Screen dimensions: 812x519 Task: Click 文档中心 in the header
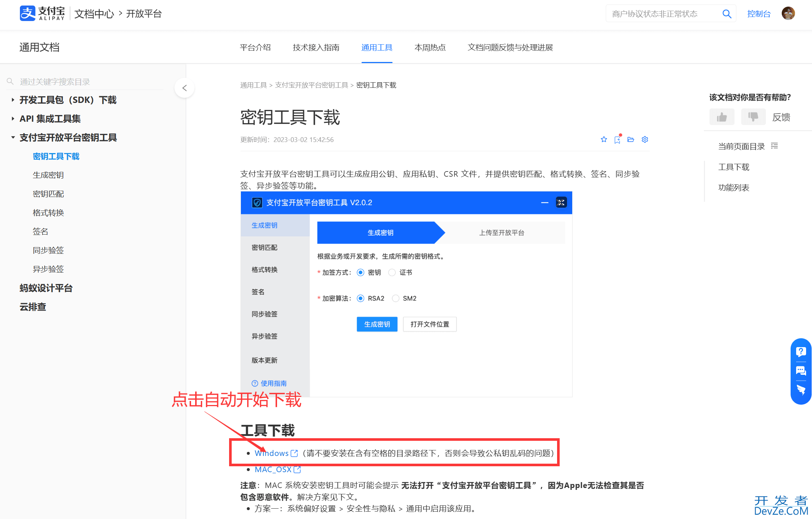94,14
